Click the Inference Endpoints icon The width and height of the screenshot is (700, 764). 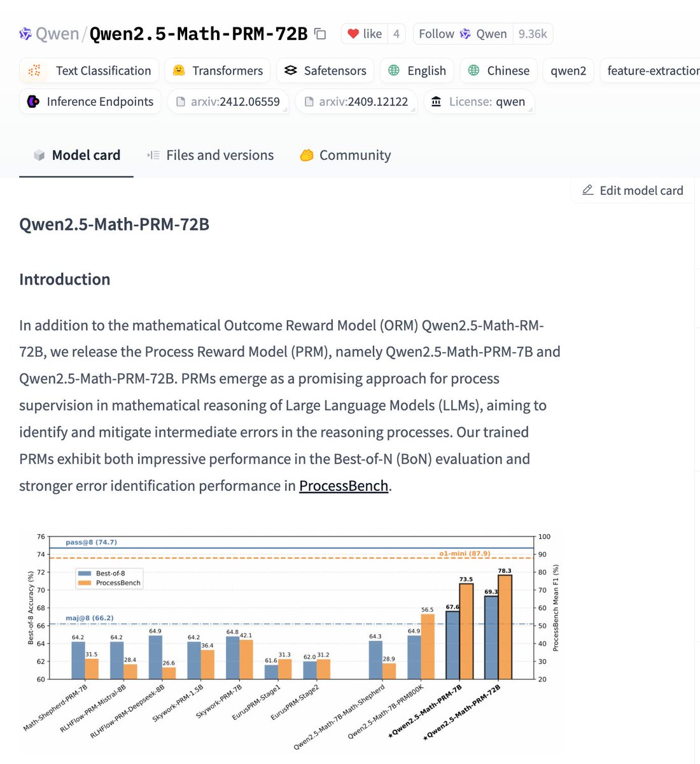[x=33, y=101]
